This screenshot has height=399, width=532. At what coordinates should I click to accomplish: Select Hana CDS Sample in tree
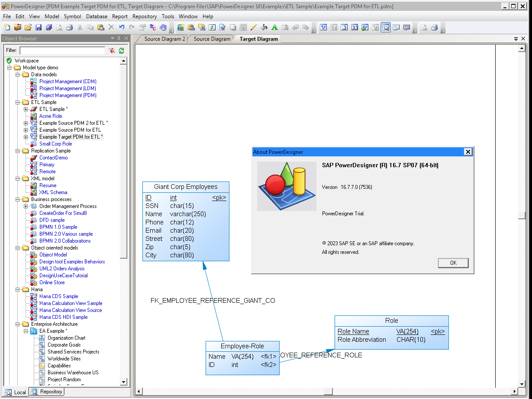pos(59,296)
